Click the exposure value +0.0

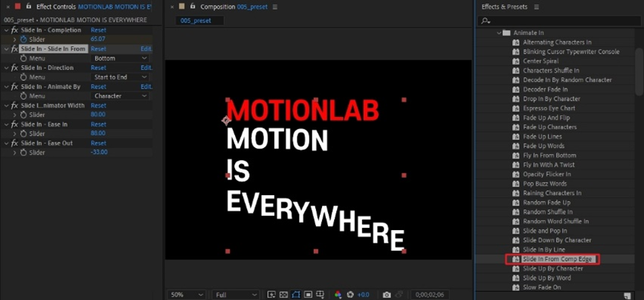pyautogui.click(x=364, y=295)
